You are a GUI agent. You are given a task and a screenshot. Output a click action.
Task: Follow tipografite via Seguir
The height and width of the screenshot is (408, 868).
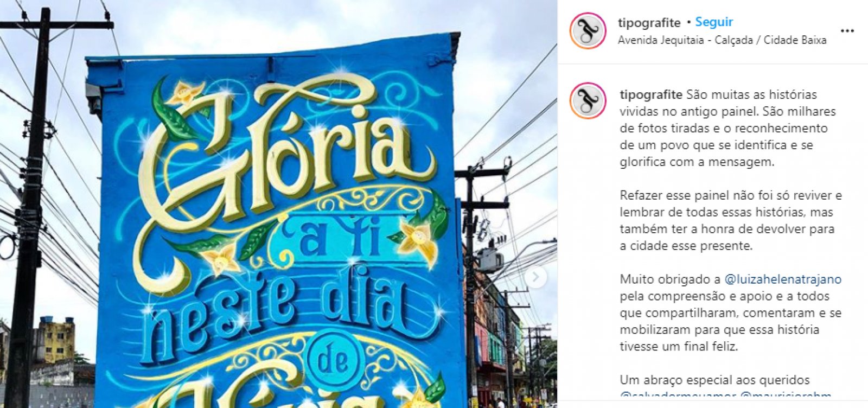tap(714, 22)
